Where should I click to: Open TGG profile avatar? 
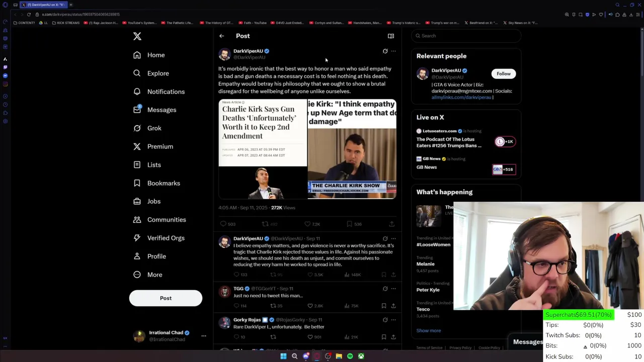(224, 292)
